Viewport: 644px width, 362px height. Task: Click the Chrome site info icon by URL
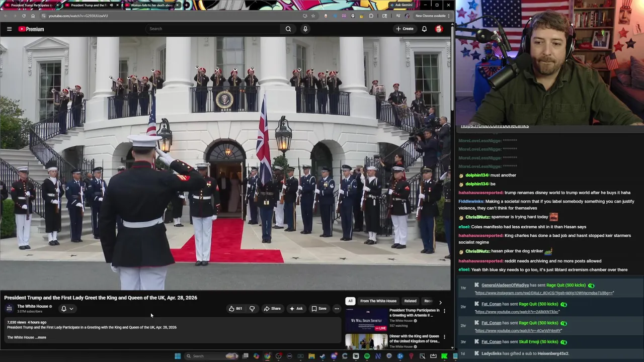pos(44,16)
